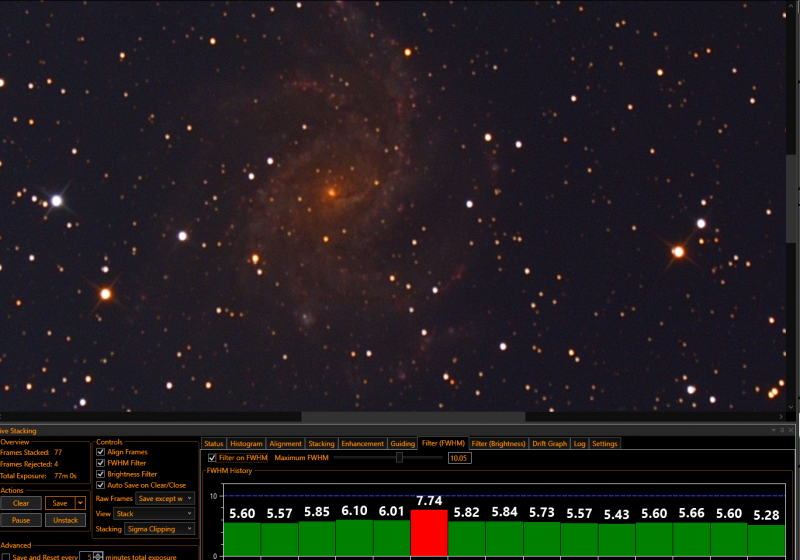Switch to Filter (Brightness) tab
Image resolution: width=800 pixels, height=560 pixels.
tap(498, 444)
